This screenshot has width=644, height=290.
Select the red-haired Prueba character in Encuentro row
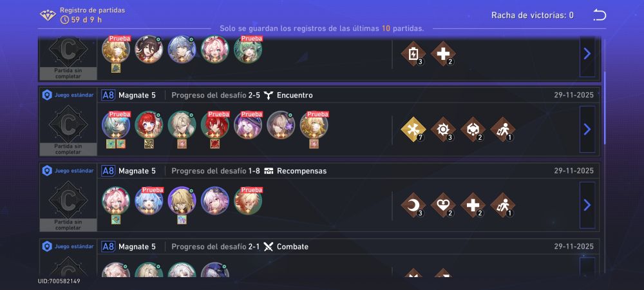215,125
